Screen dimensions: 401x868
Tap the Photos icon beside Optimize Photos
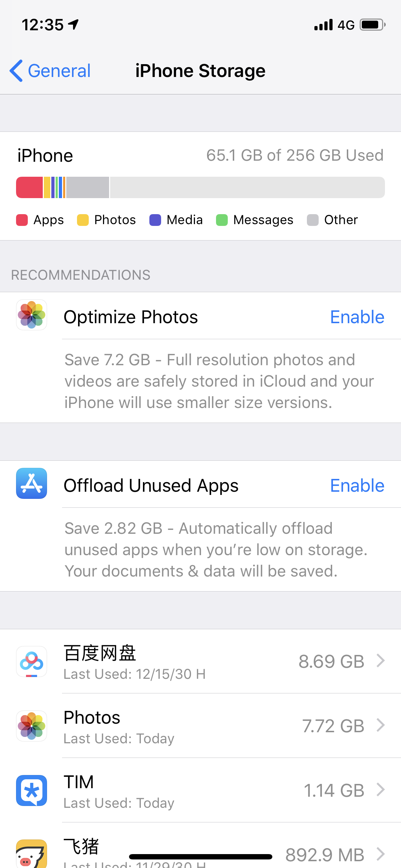[x=31, y=315]
